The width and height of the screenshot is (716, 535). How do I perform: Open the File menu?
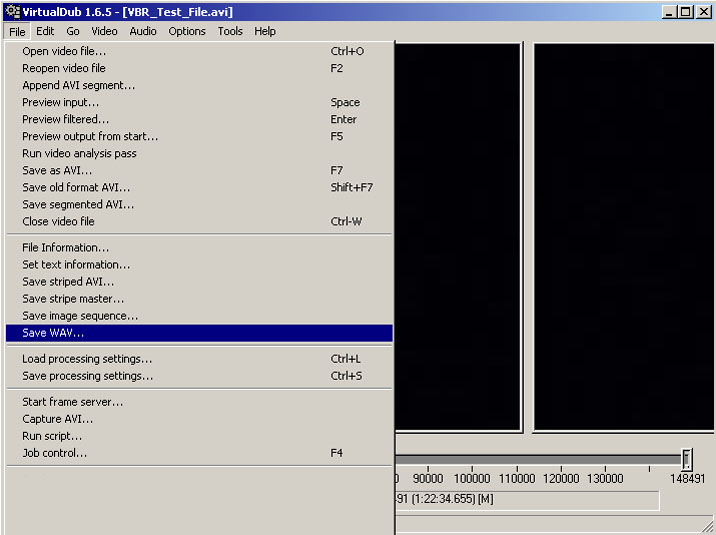17,31
